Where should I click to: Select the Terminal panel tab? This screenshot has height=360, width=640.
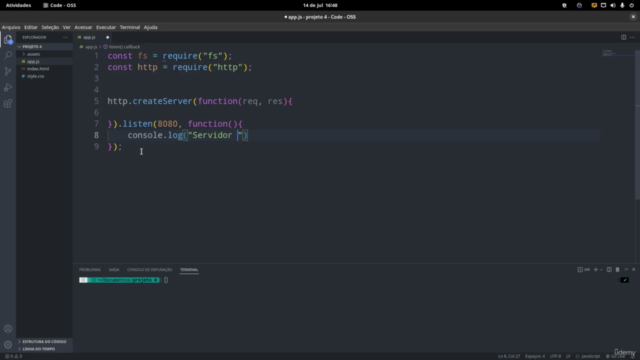[x=189, y=269]
